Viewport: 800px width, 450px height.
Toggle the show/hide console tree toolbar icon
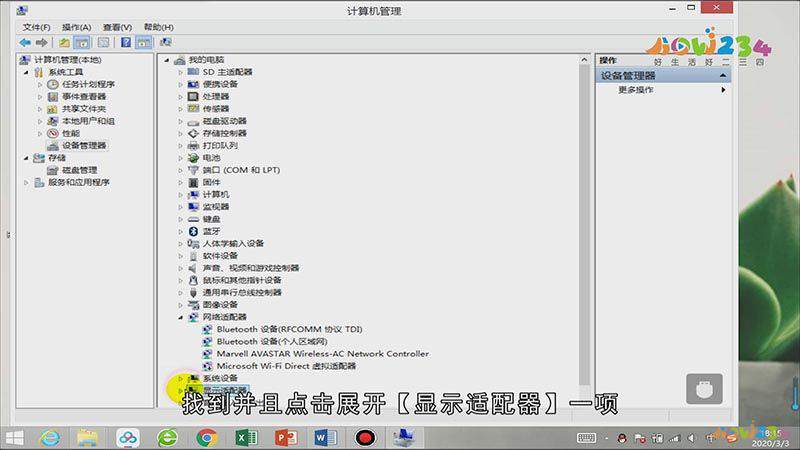(82, 42)
